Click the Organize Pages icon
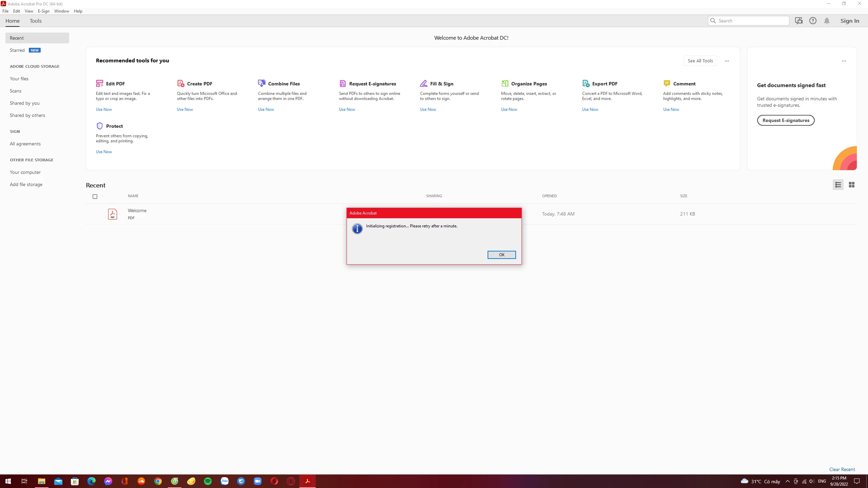The image size is (868, 488). (505, 83)
